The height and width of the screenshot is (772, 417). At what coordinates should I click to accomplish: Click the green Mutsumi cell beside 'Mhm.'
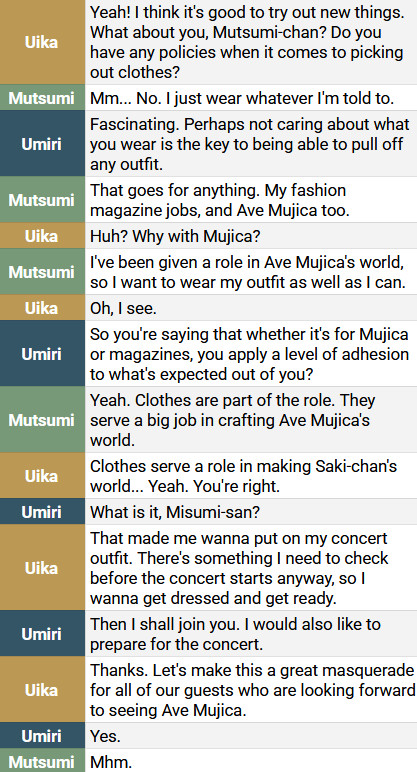[x=42, y=761]
